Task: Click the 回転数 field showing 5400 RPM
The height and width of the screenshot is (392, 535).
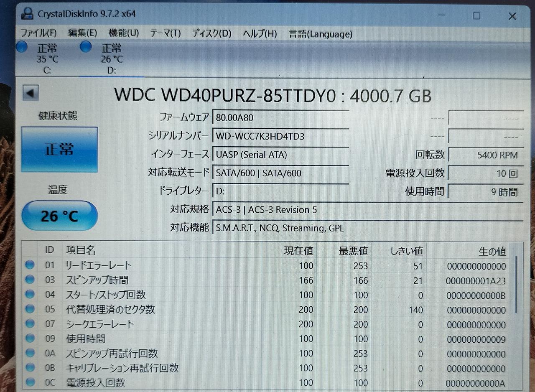Action: point(486,155)
